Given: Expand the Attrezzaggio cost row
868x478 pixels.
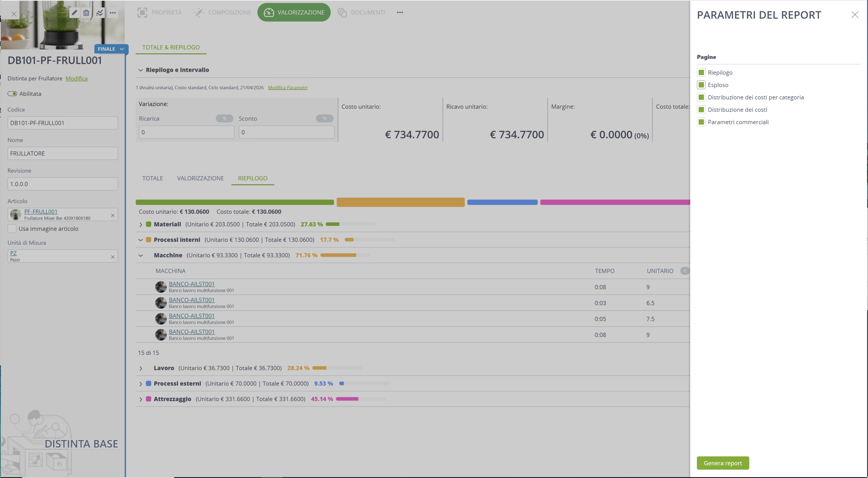Looking at the screenshot, I should pos(141,399).
